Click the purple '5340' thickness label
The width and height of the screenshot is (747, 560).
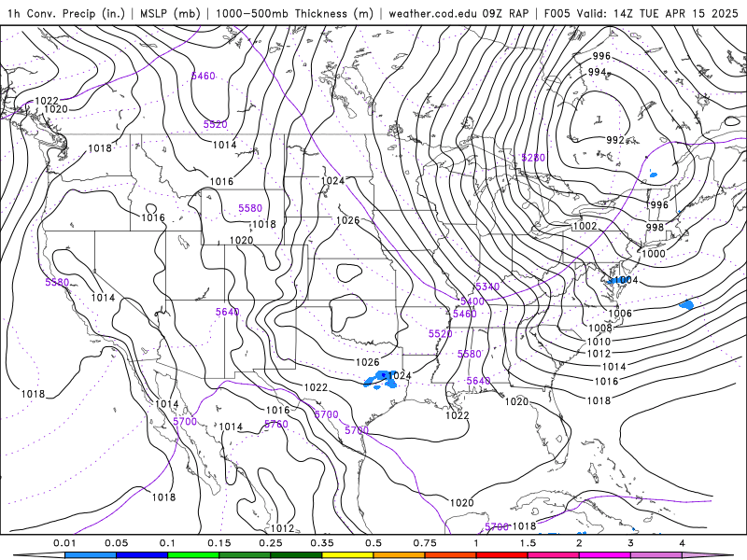pyautogui.click(x=487, y=287)
